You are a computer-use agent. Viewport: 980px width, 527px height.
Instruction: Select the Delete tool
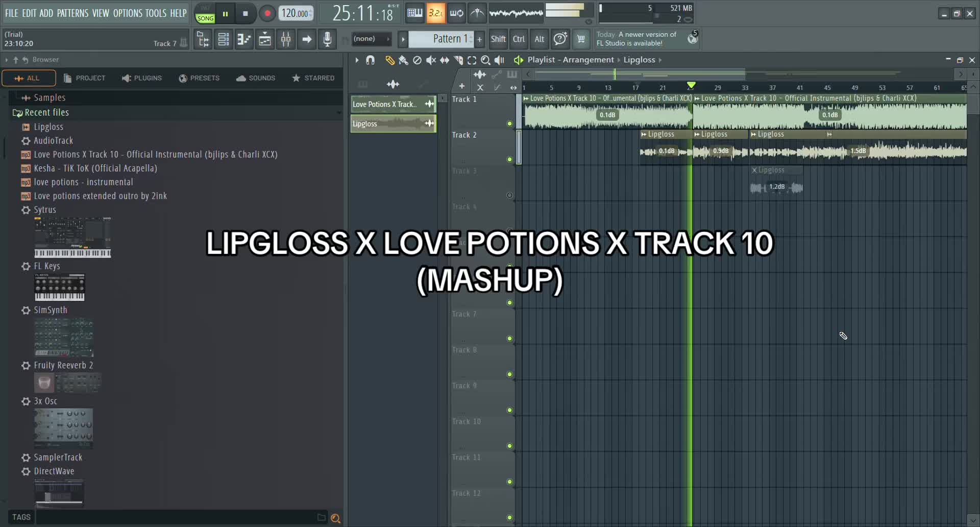417,60
